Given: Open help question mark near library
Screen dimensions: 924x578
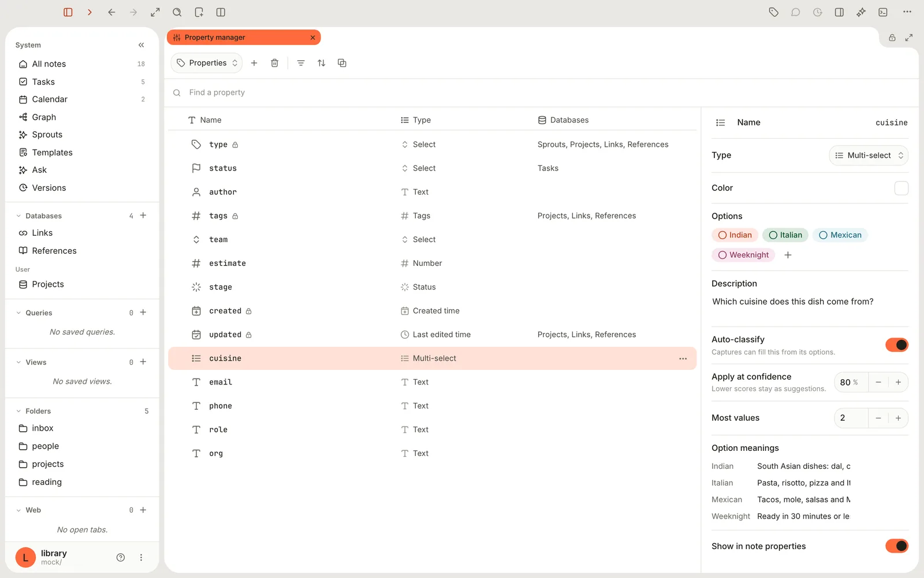Looking at the screenshot, I should pyautogui.click(x=121, y=558).
